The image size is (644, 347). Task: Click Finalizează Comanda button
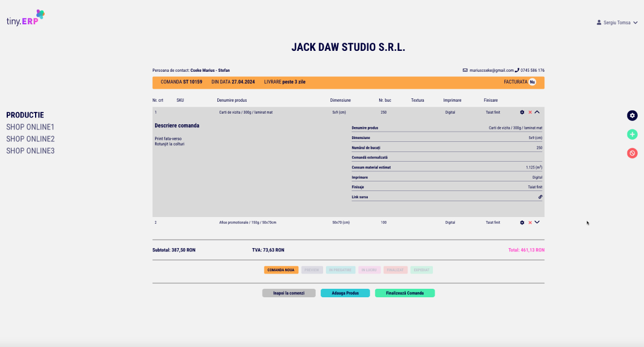405,293
